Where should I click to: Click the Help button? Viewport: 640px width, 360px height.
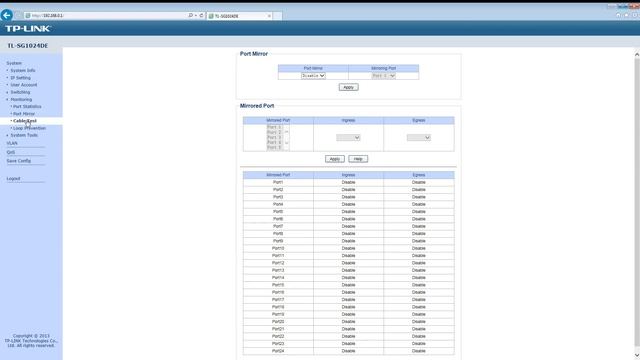(358, 159)
